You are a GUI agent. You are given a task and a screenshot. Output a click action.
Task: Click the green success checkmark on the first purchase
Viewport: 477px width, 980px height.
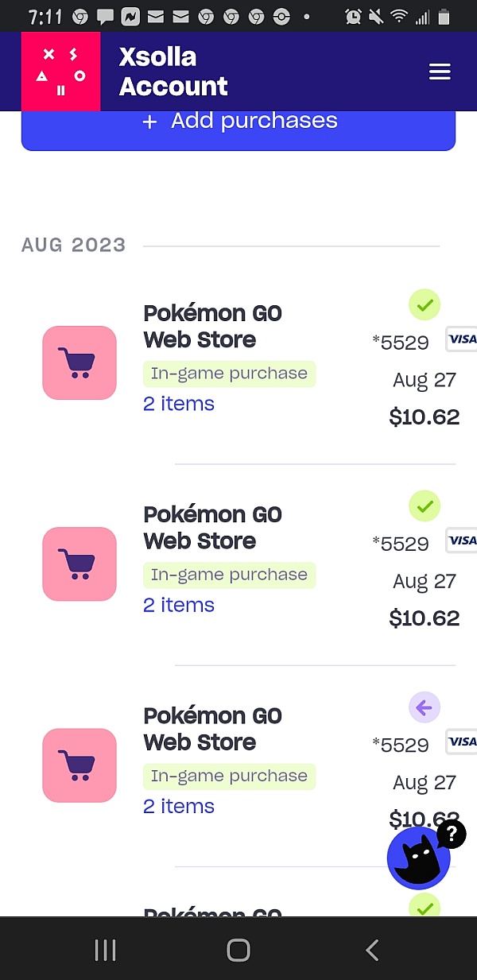[x=424, y=304]
